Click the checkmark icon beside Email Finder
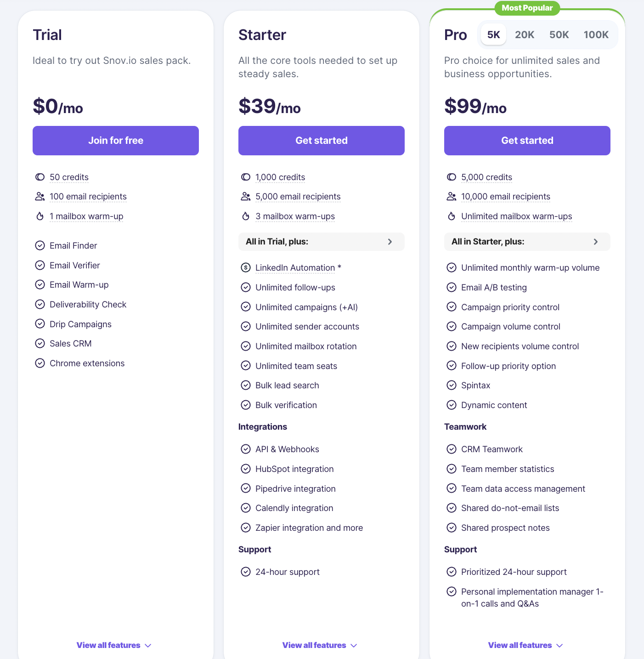Viewport: 644px width, 659px height. tap(40, 245)
